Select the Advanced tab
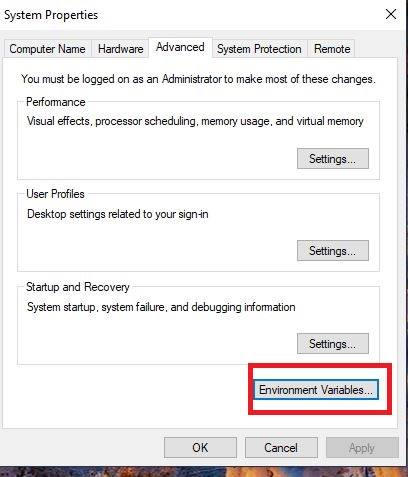Viewport: 408px width, 477px height. 180,48
